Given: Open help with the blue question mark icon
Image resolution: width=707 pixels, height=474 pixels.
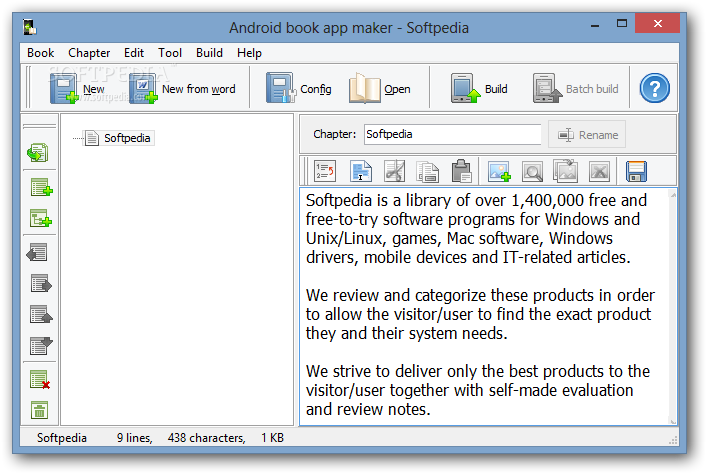Looking at the screenshot, I should pyautogui.click(x=654, y=88).
